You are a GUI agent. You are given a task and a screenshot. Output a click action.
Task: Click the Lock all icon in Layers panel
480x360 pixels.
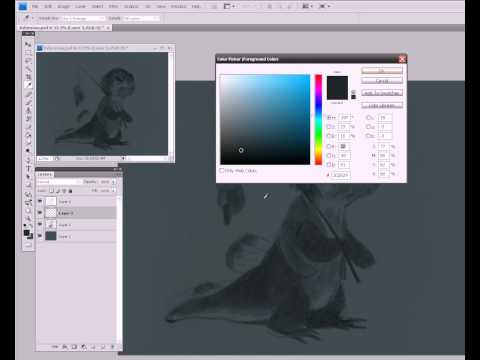[70, 191]
